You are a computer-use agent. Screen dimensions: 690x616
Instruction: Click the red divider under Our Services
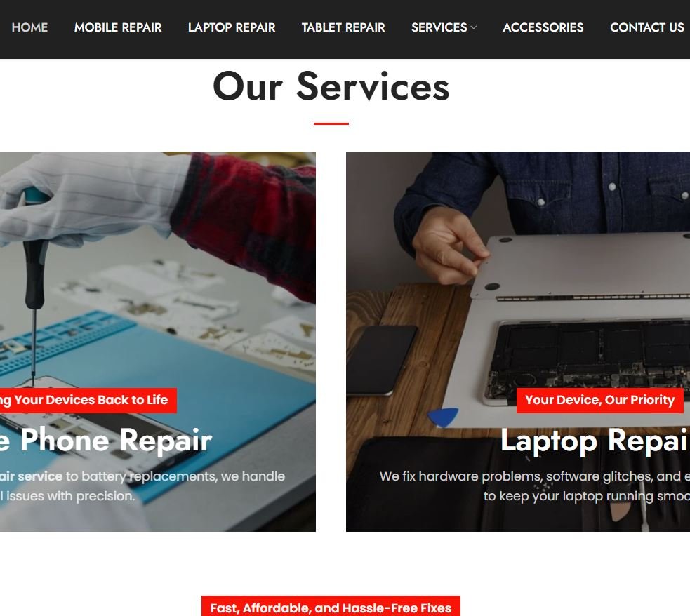point(331,124)
